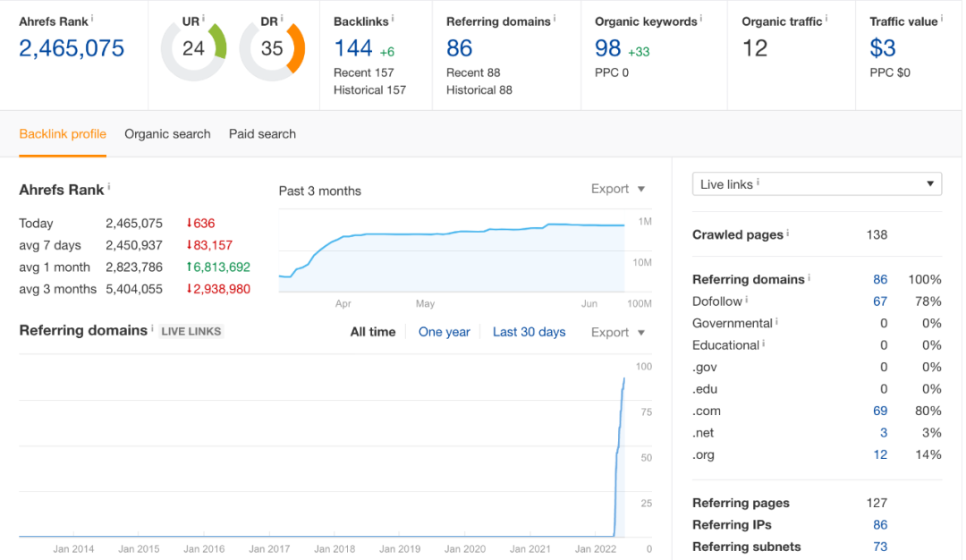This screenshot has height=560, width=966.
Task: Open the Paid search tab
Action: tap(262, 134)
